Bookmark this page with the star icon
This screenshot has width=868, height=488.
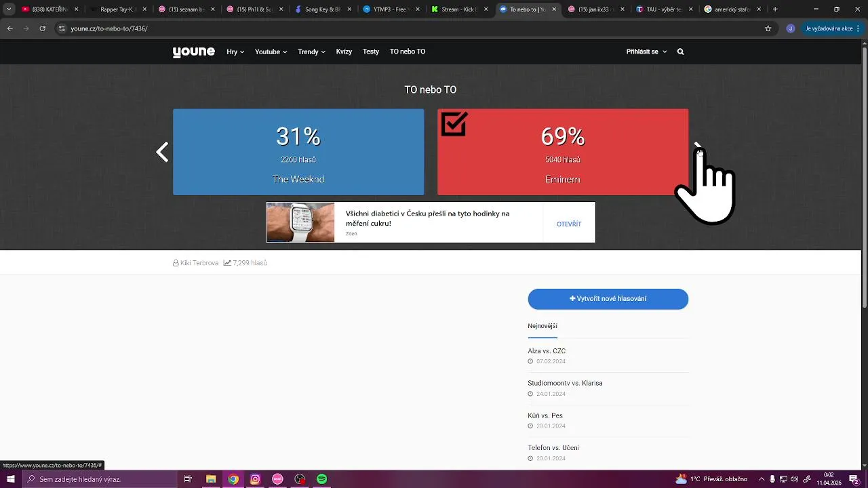click(768, 28)
